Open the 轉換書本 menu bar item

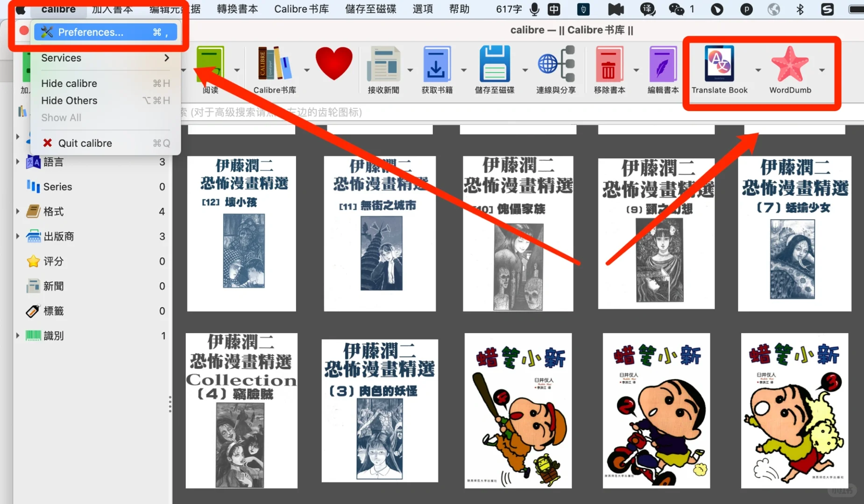pyautogui.click(x=237, y=9)
